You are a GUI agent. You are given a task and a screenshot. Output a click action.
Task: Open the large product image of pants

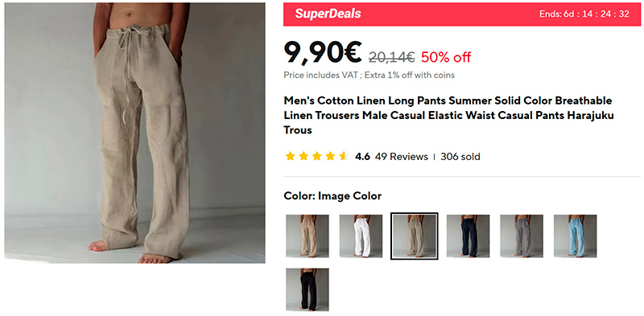tap(134, 133)
